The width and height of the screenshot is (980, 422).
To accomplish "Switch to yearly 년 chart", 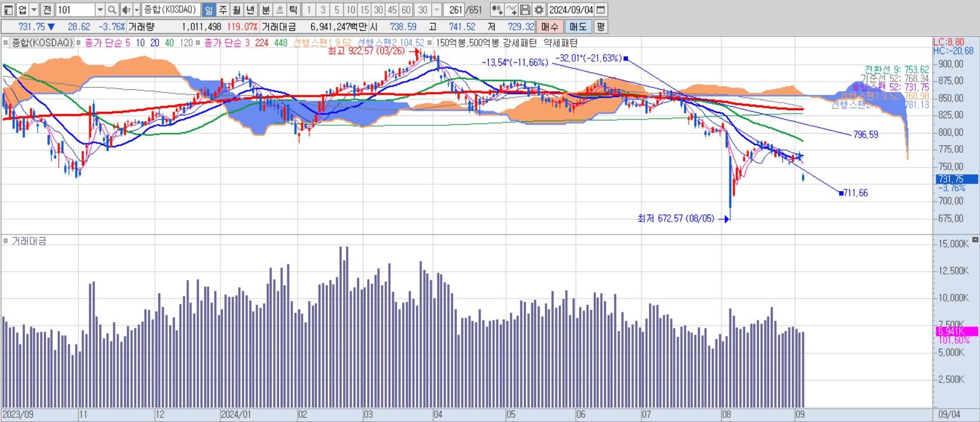I will tap(251, 10).
